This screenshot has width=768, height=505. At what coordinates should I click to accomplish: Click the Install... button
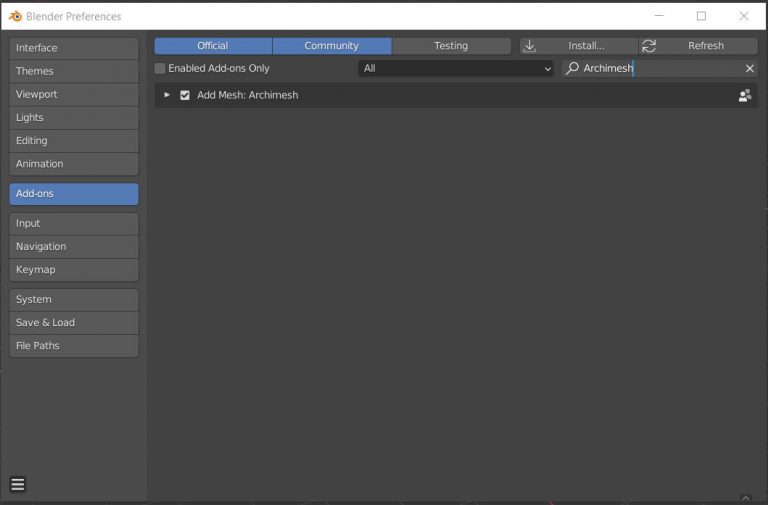click(579, 46)
